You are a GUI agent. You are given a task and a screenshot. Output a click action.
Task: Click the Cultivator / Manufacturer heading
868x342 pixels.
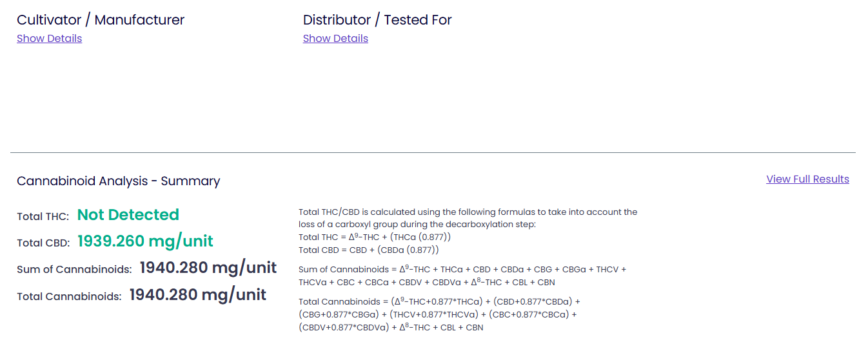point(101,20)
